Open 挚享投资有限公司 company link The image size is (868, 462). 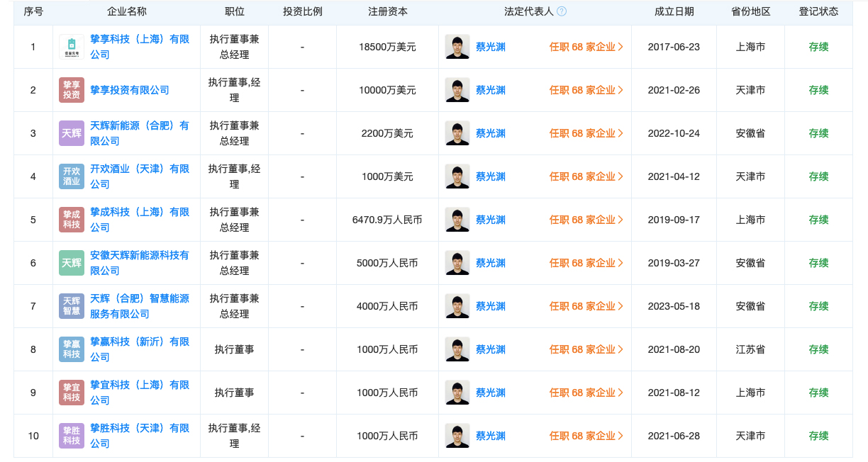[130, 90]
